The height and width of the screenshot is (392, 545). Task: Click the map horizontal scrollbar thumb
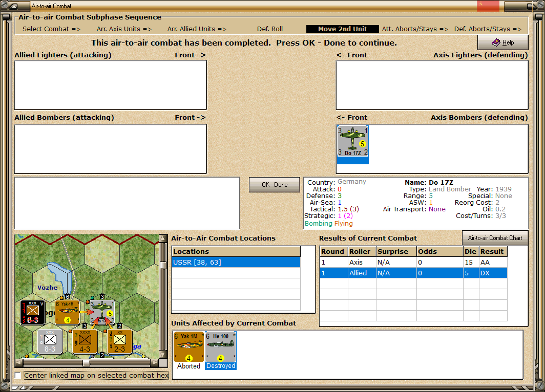(86, 363)
